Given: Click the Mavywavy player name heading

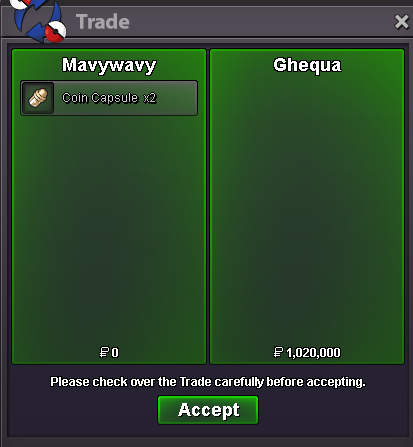Looking at the screenshot, I should point(109,65).
